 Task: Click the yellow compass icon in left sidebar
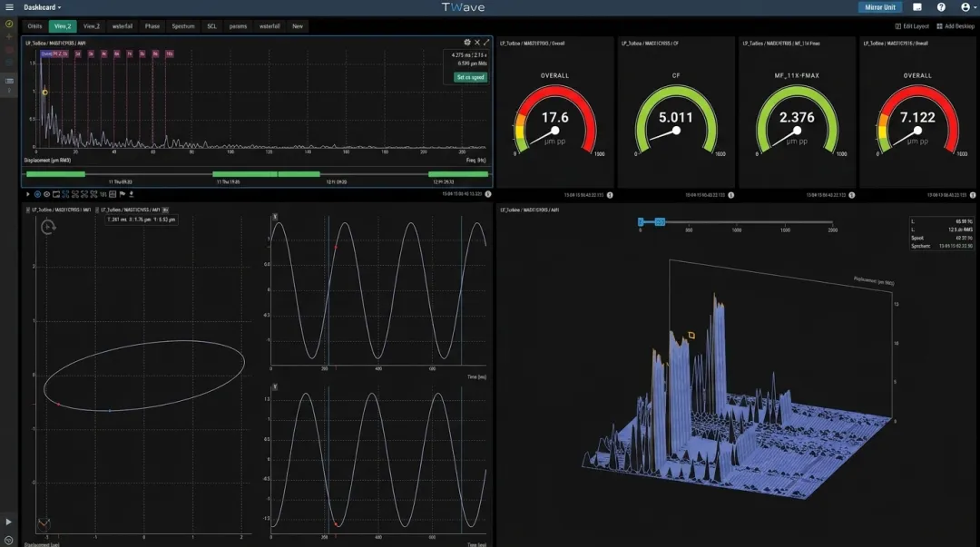tap(9, 24)
